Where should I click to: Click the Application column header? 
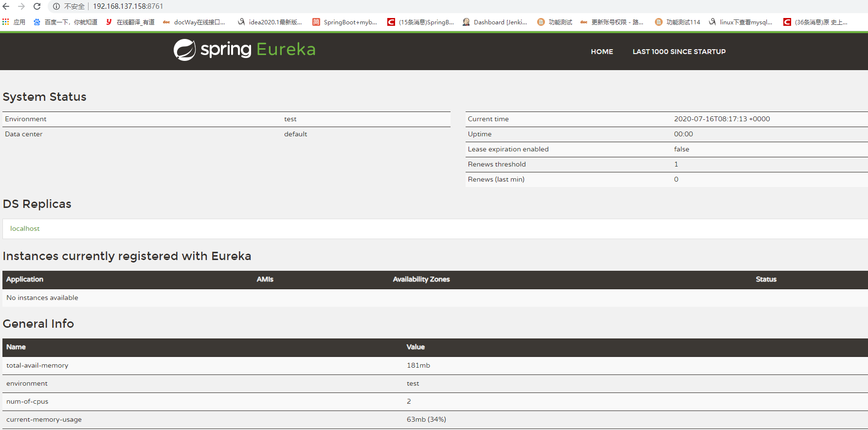click(x=25, y=279)
